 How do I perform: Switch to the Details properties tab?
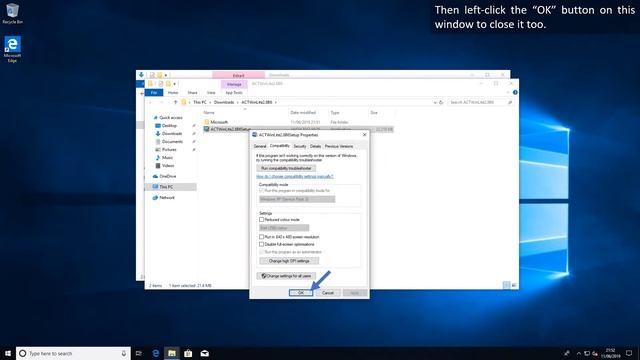pos(316,146)
